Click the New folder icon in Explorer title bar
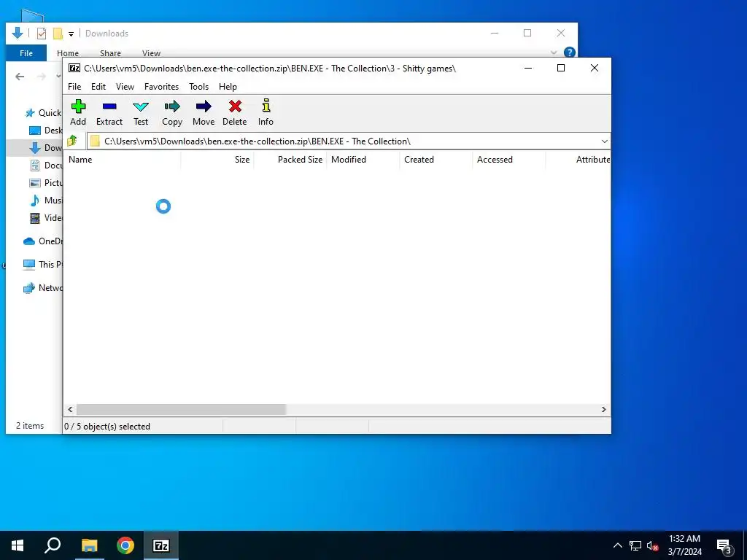The image size is (747, 560). click(x=58, y=34)
